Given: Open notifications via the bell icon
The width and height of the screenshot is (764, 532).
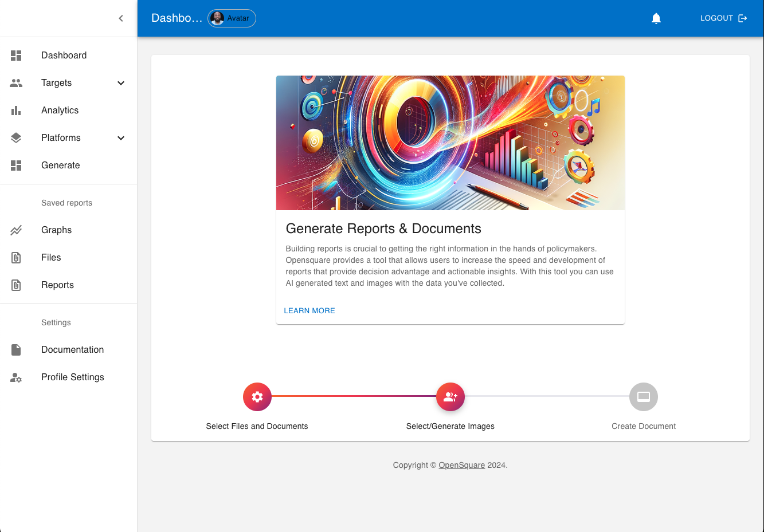Looking at the screenshot, I should [x=656, y=18].
